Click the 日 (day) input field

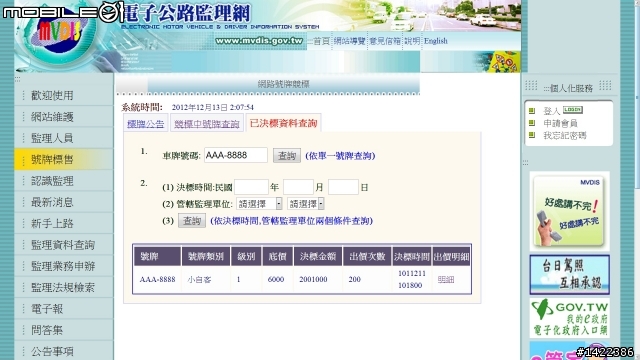coord(343,187)
